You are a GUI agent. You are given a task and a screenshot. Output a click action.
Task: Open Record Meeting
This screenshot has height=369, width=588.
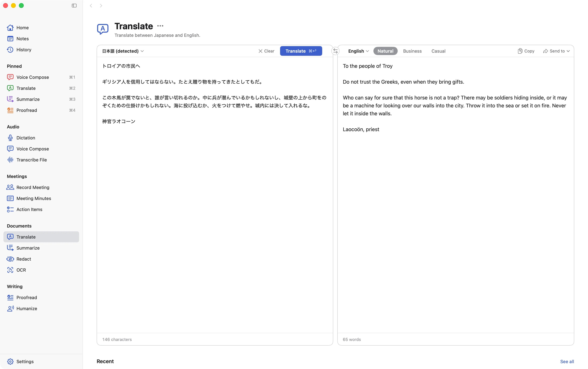tap(41, 187)
